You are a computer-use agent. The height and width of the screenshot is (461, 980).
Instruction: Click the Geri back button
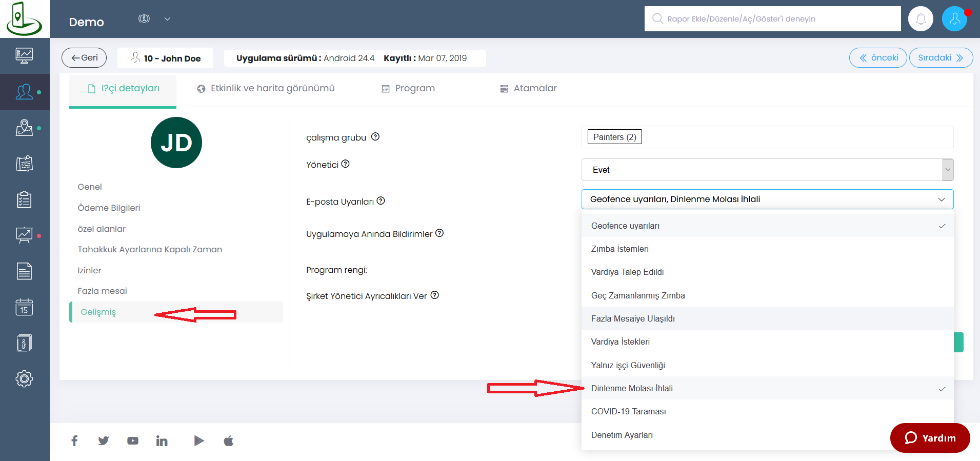[x=84, y=58]
